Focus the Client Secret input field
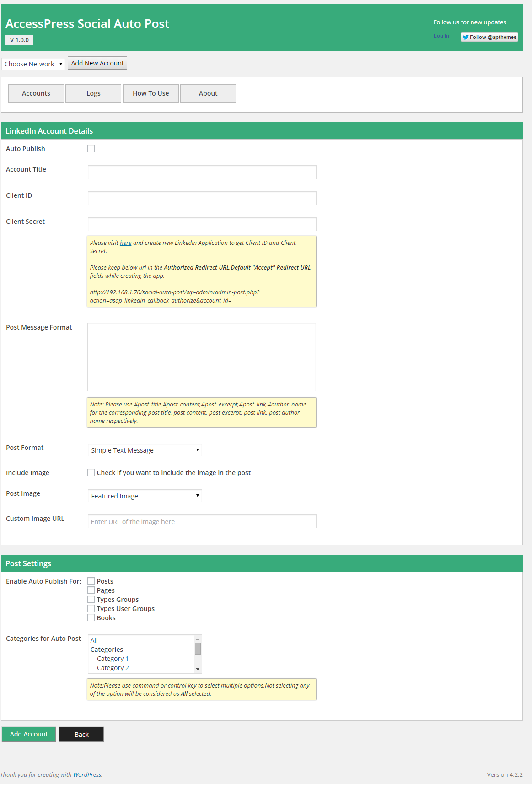Screen dimensions: 532x785 pyautogui.click(x=202, y=224)
